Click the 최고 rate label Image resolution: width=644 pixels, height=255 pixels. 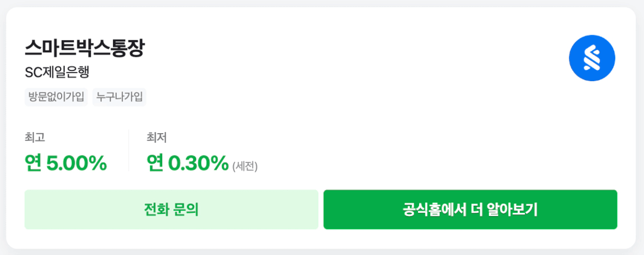[x=35, y=138]
